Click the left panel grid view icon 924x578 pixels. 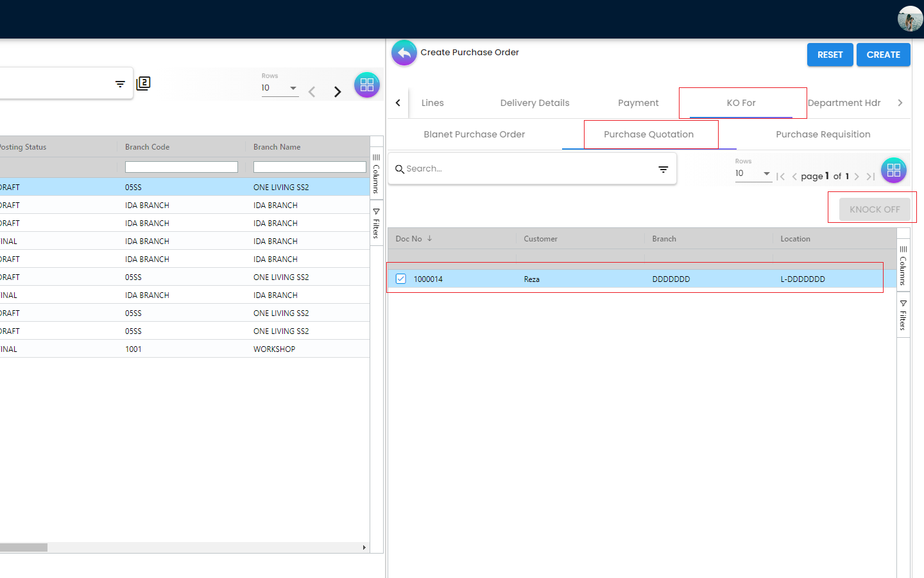tap(367, 85)
